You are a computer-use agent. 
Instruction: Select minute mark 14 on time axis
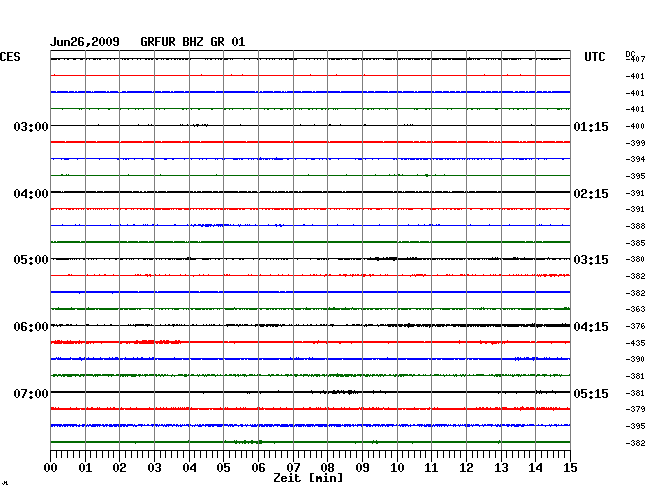pos(535,468)
